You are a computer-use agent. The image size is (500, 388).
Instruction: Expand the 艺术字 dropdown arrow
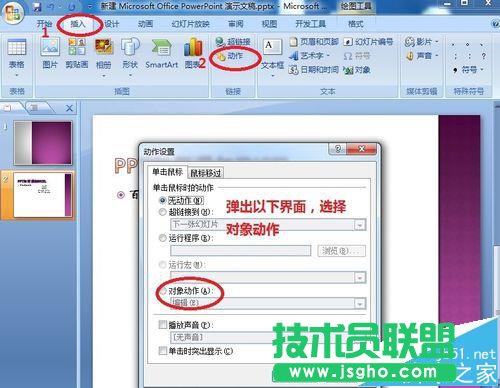pos(327,56)
